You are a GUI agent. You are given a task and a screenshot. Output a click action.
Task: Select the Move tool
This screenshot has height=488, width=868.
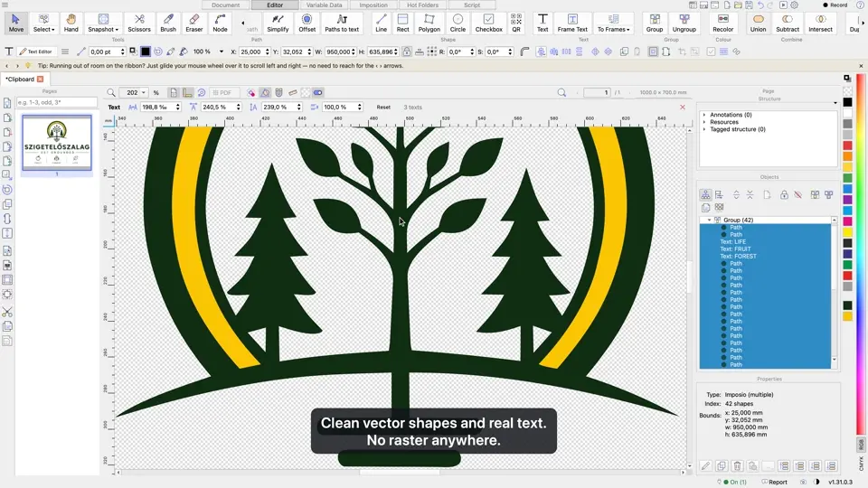click(x=16, y=23)
